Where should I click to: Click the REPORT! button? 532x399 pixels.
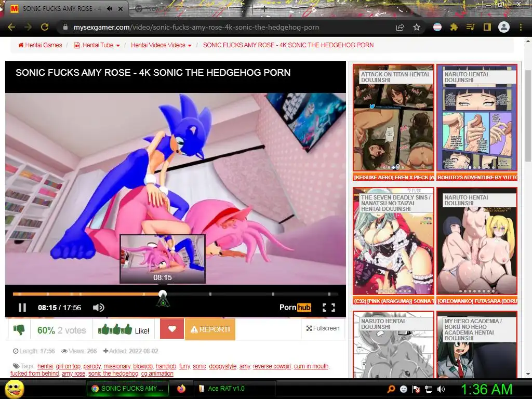click(x=210, y=329)
